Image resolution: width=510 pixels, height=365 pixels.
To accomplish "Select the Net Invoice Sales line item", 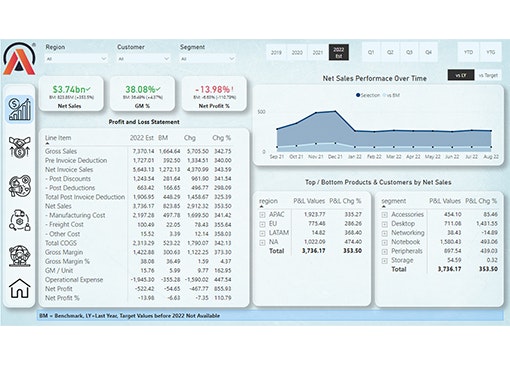I will [x=69, y=170].
